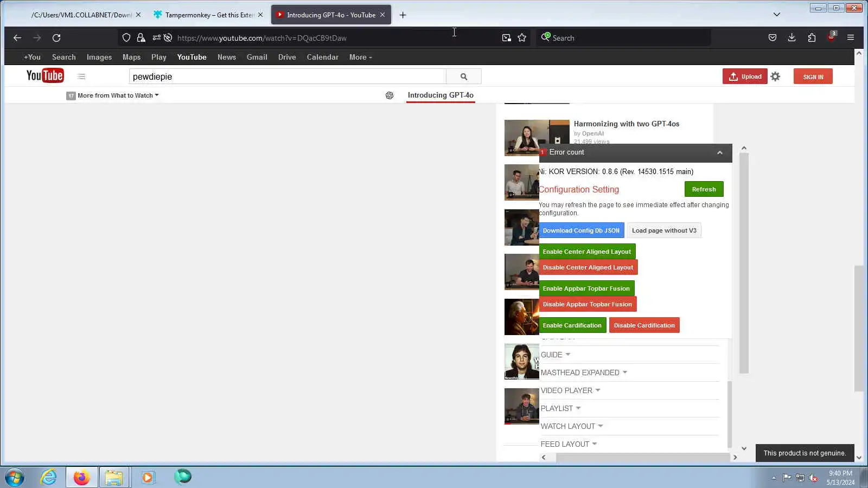Open the More dropdown in Google bar

click(x=361, y=57)
